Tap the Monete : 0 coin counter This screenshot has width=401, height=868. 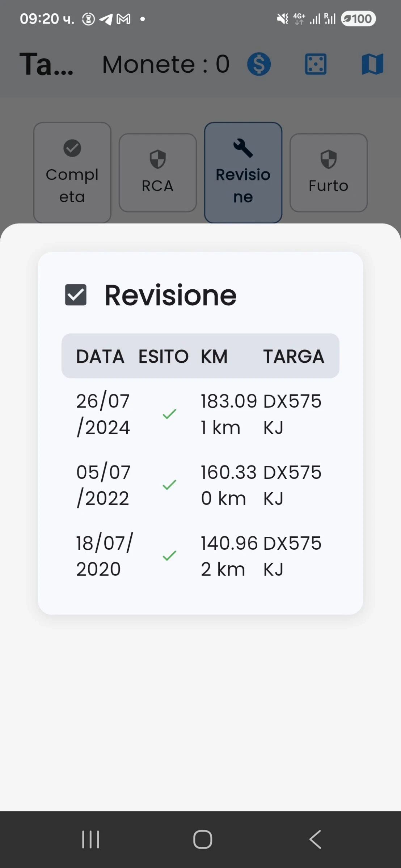click(166, 64)
